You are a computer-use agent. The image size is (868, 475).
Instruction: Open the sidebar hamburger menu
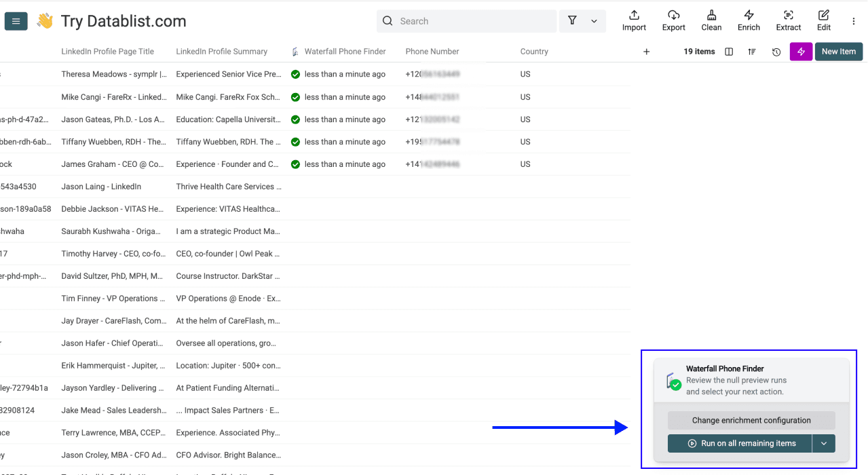tap(16, 20)
